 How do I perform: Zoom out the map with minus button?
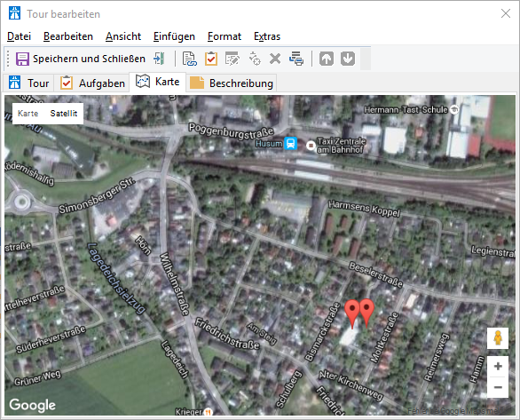click(x=498, y=387)
